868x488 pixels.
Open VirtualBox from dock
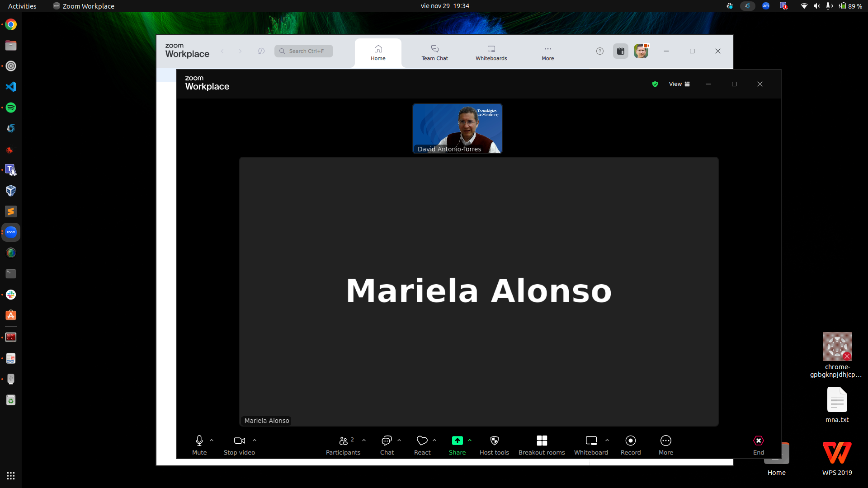click(11, 191)
